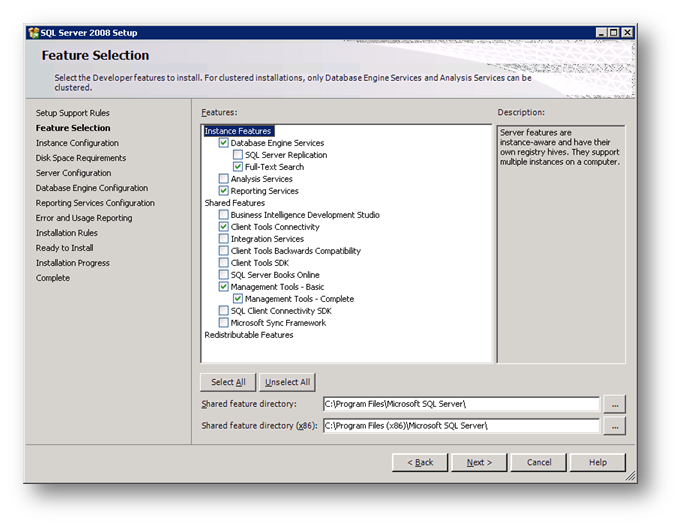Screen dimensions: 681x527
Task: Check Client Tools SDK checkbox
Action: (224, 262)
